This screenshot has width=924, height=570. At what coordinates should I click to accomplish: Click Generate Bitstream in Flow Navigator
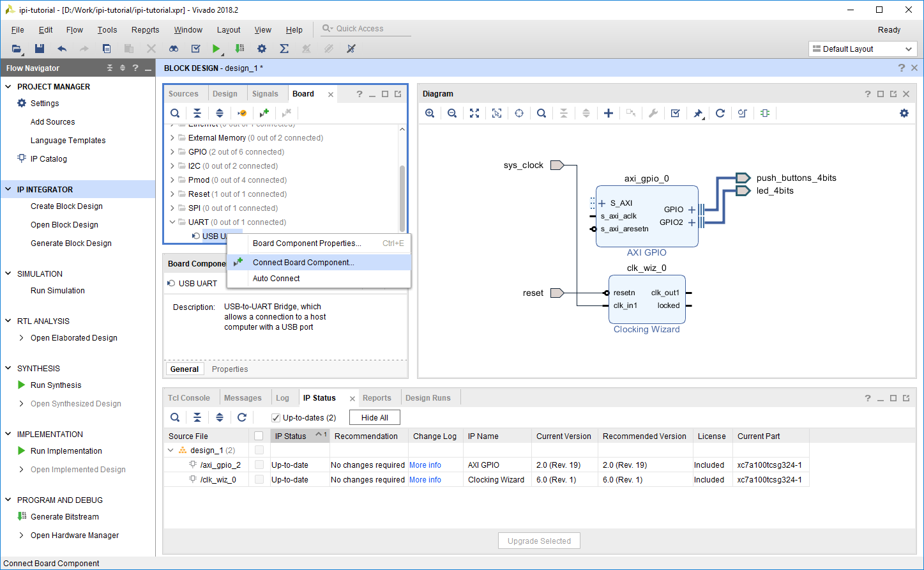click(65, 517)
